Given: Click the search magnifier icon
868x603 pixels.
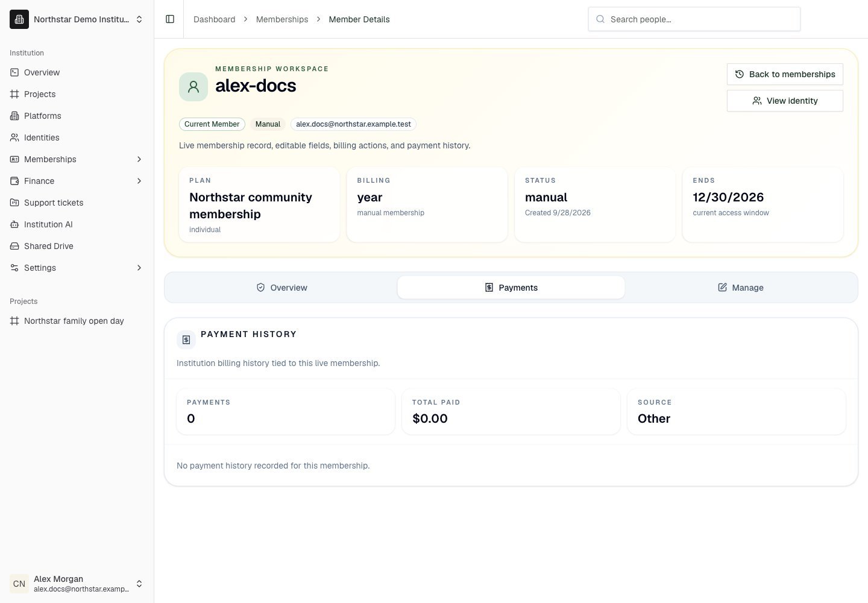Looking at the screenshot, I should click(600, 19).
